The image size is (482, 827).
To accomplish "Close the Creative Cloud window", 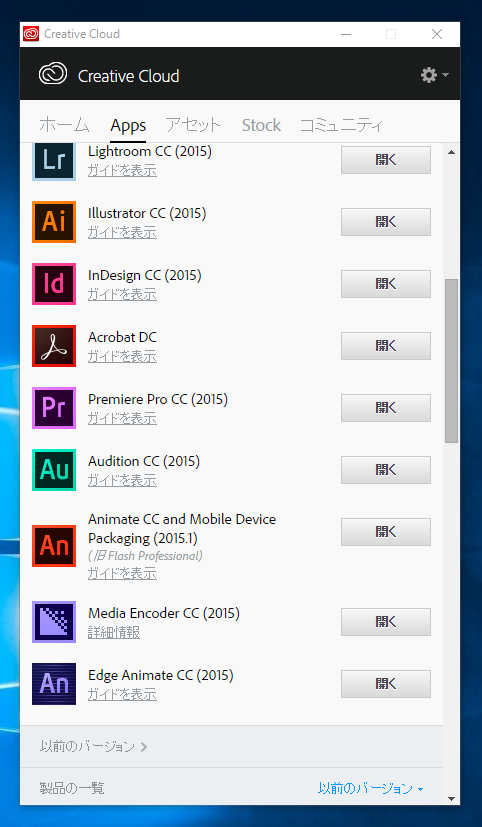I will pyautogui.click(x=437, y=34).
